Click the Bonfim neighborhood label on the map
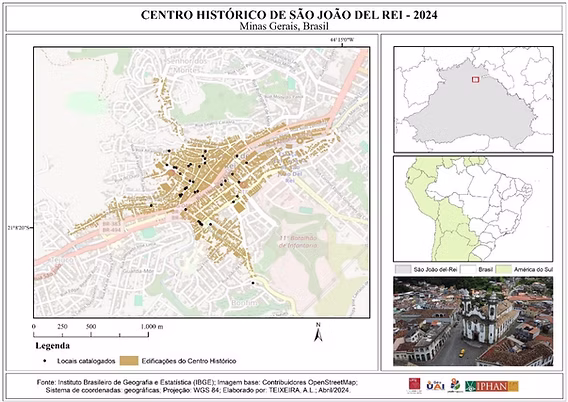 point(245,302)
